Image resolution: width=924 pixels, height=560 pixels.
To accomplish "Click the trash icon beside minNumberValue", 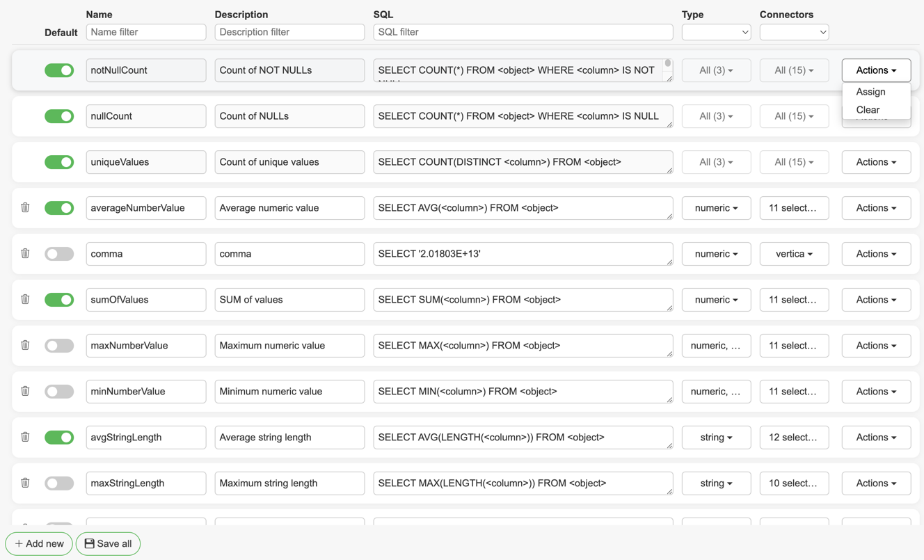I will click(x=25, y=391).
